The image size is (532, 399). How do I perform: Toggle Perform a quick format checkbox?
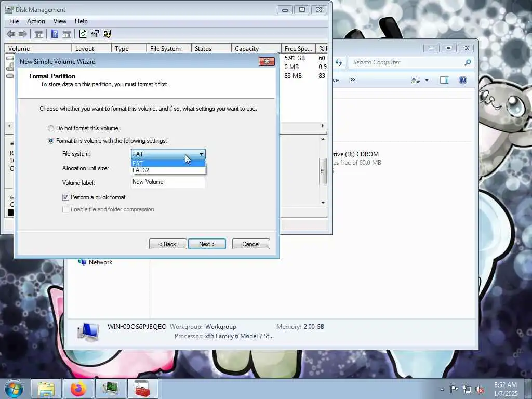pos(65,197)
